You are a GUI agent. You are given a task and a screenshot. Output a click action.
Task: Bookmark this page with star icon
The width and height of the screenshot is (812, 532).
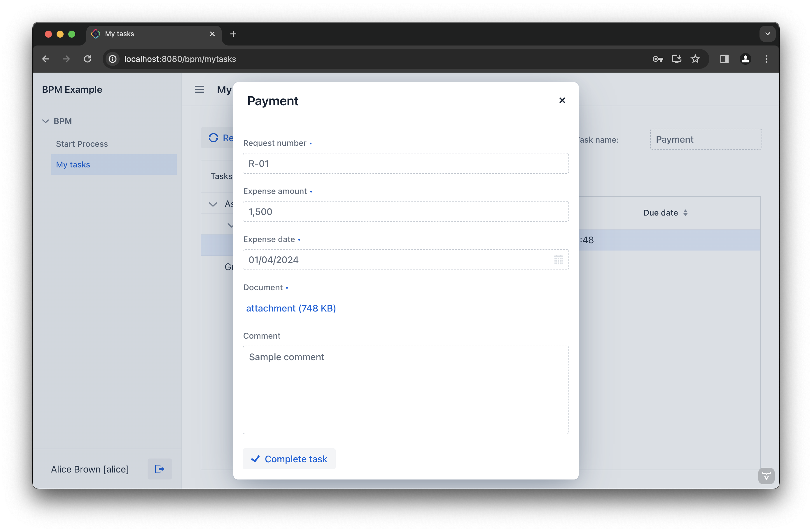[x=695, y=59]
